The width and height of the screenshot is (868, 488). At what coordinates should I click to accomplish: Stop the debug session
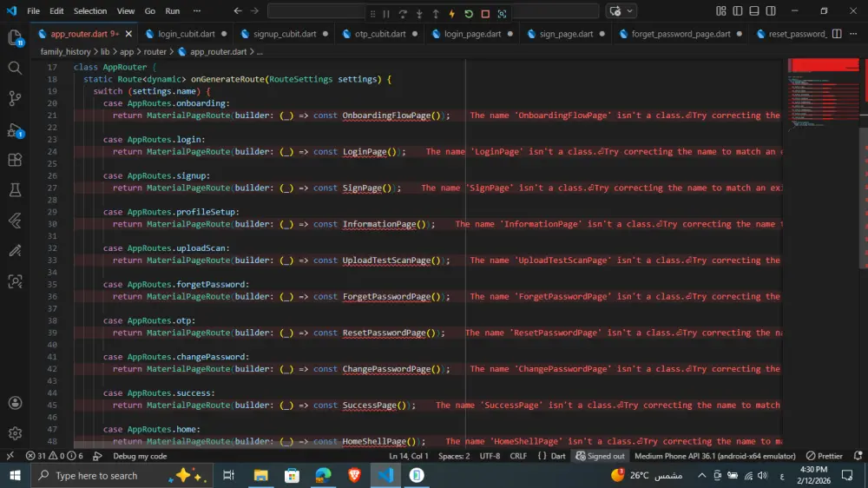point(485,13)
